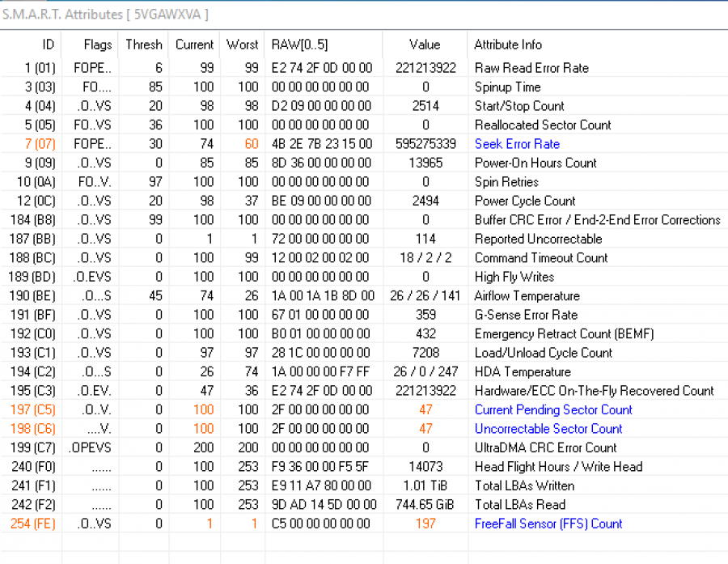Click the S.M.A.R.T. Attributes panel title
This screenshot has width=728, height=564.
[x=105, y=14]
